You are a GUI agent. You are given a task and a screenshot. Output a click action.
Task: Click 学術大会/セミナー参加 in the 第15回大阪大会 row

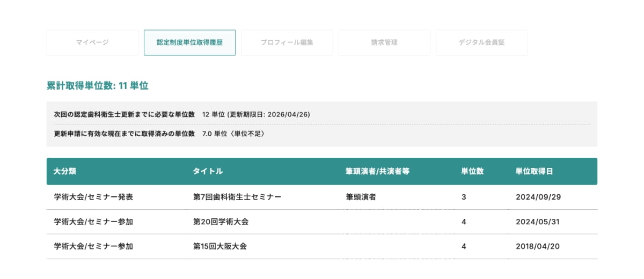coord(93,246)
